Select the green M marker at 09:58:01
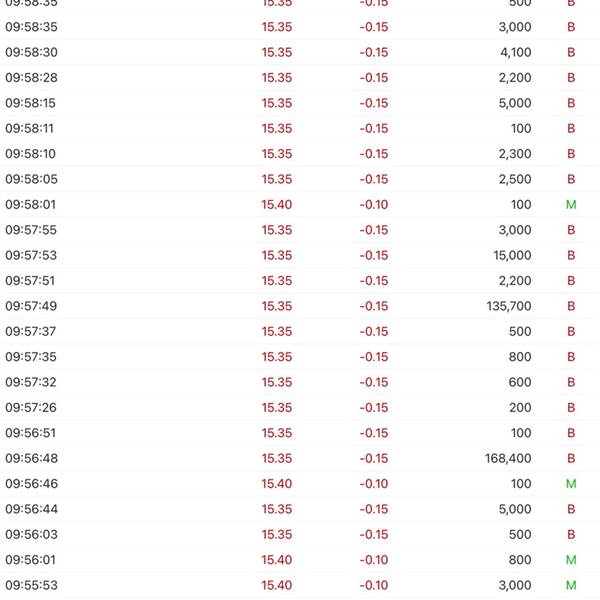The height and width of the screenshot is (600, 600). (x=571, y=205)
